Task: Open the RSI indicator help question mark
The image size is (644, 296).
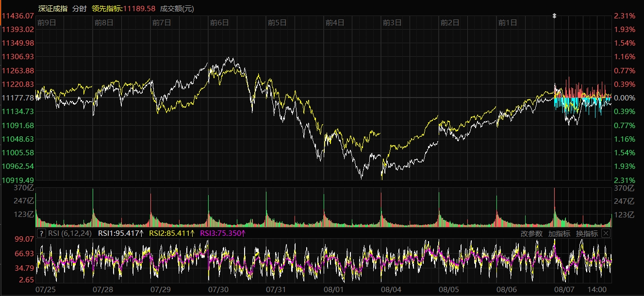Action: [x=42, y=233]
